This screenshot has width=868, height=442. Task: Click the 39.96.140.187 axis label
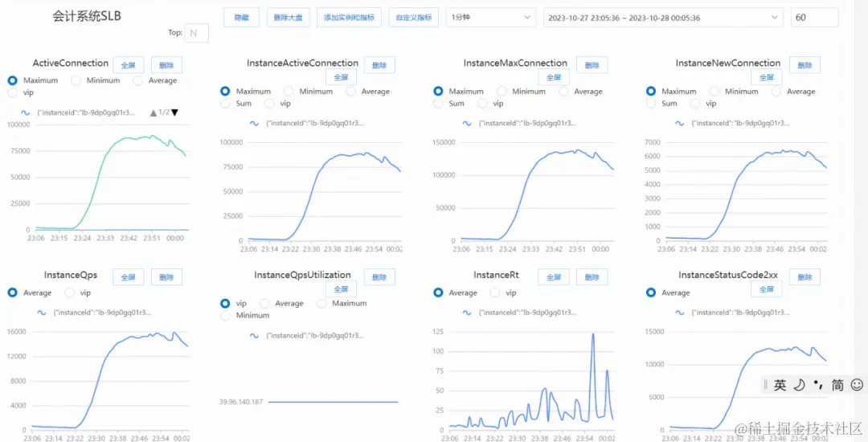[x=241, y=402]
